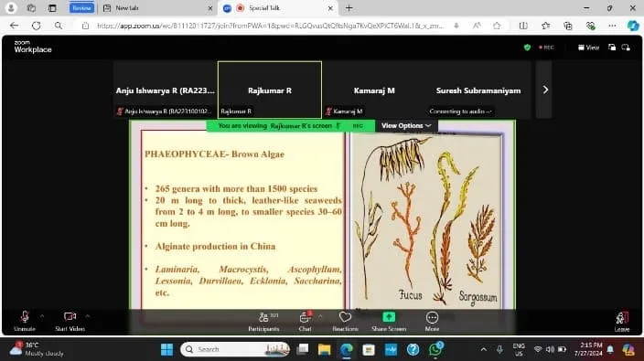644x361 pixels.
Task: Click the browser Back arrow
Action: (x=15, y=26)
